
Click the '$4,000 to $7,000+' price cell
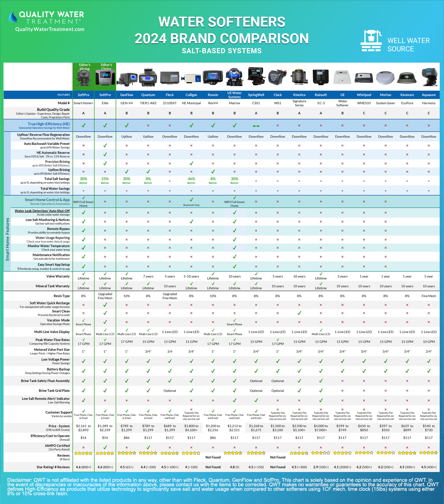(x=321, y=428)
